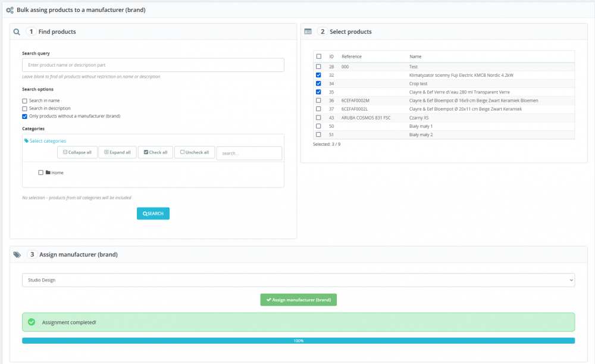595x364 pixels.
Task: Click the tag icon beside Select categories
Action: tap(27, 141)
